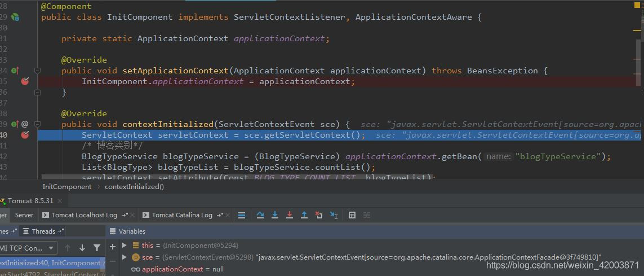Click the Step Out debugger icon
Image resolution: width=644 pixels, height=276 pixels.
click(304, 214)
